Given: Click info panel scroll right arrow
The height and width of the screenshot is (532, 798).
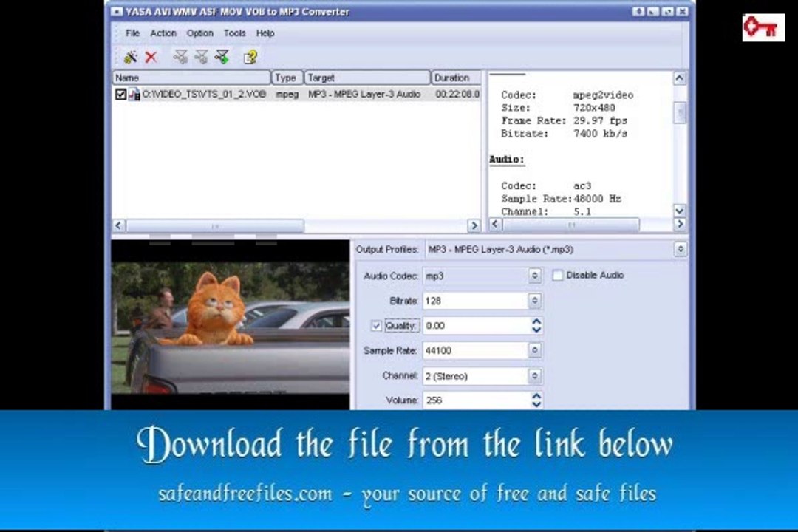Looking at the screenshot, I should 680,224.
